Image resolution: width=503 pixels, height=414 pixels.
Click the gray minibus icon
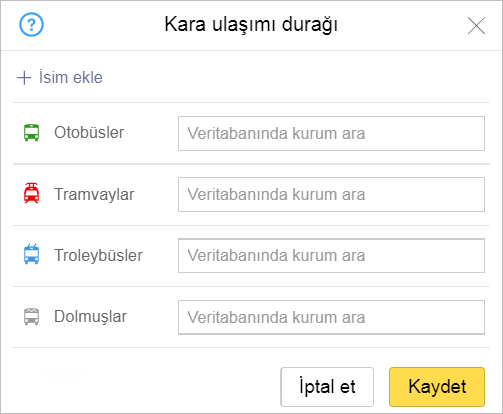point(31,316)
